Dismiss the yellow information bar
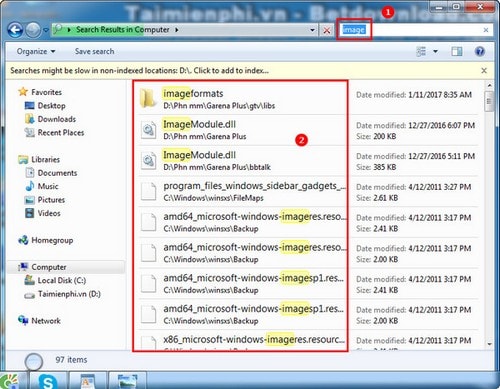The height and width of the screenshot is (389, 500). [x=484, y=70]
